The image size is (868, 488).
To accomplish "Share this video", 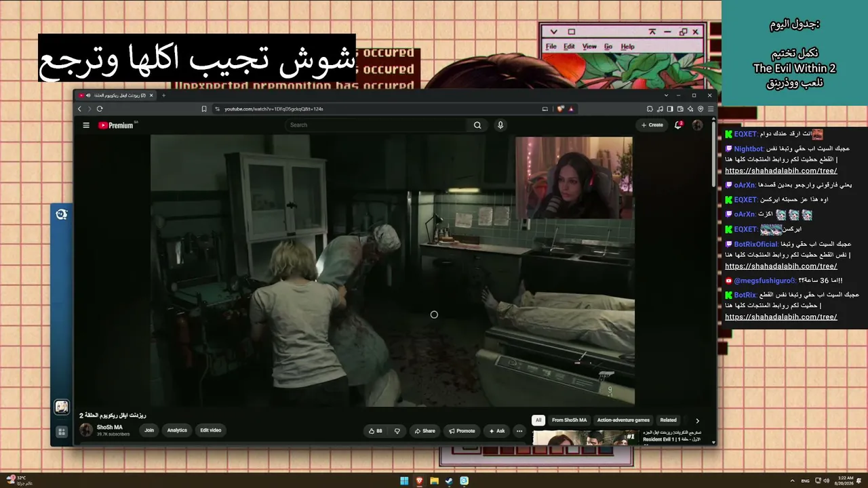I will [425, 431].
